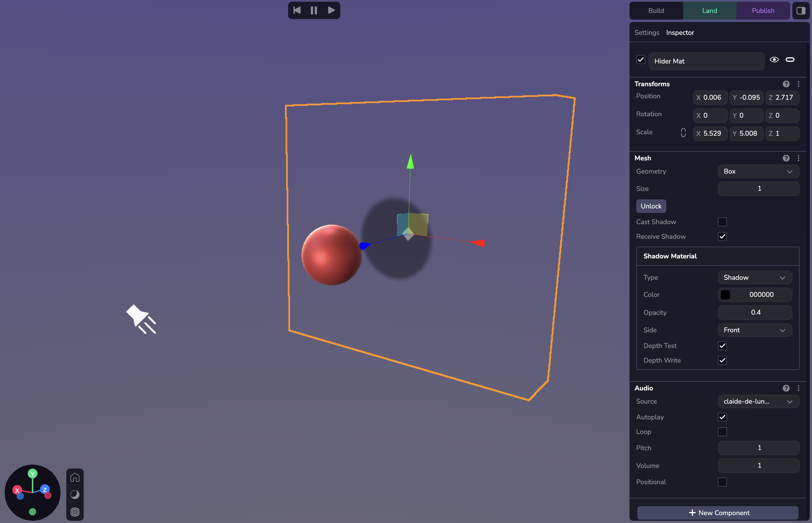Open the Geometry Box dropdown

click(758, 172)
